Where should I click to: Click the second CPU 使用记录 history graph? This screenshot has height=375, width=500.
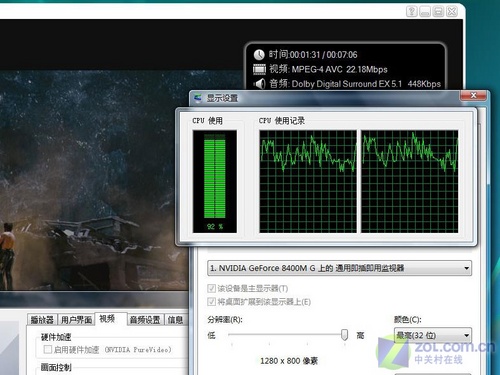pos(410,181)
